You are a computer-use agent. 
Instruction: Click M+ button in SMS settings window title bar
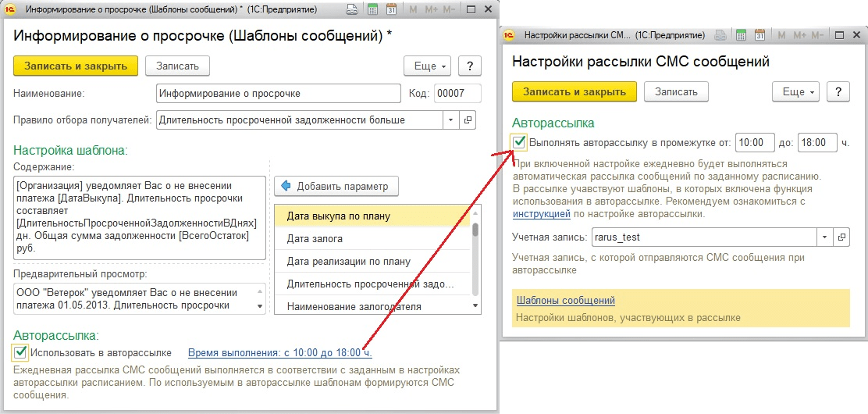pos(800,35)
